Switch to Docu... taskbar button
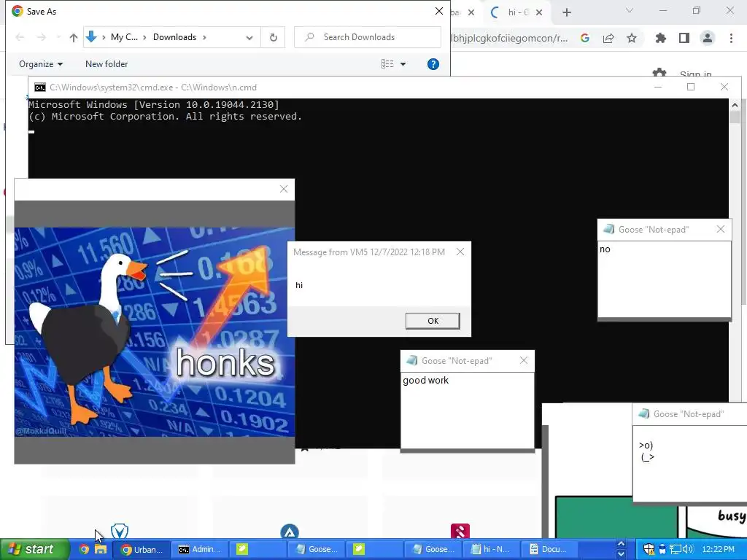Screen dimensions: 747x560 click(549, 549)
